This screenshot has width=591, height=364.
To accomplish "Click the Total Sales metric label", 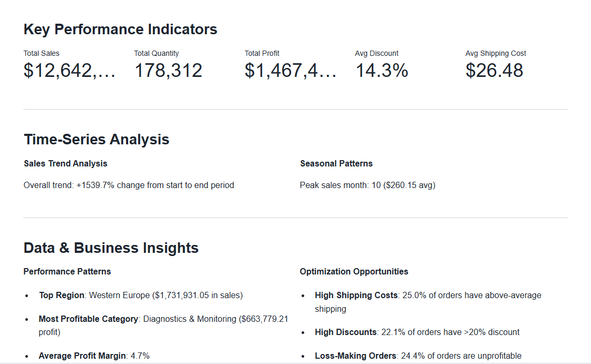I will pos(42,53).
